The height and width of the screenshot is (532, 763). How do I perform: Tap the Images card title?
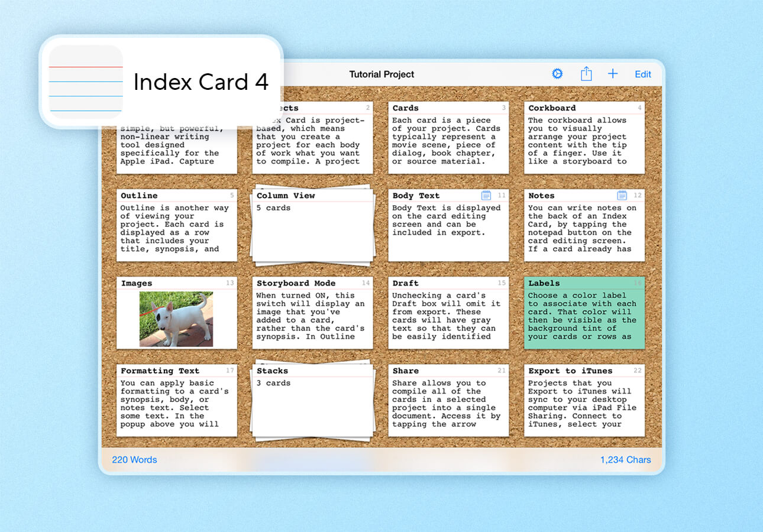137,283
